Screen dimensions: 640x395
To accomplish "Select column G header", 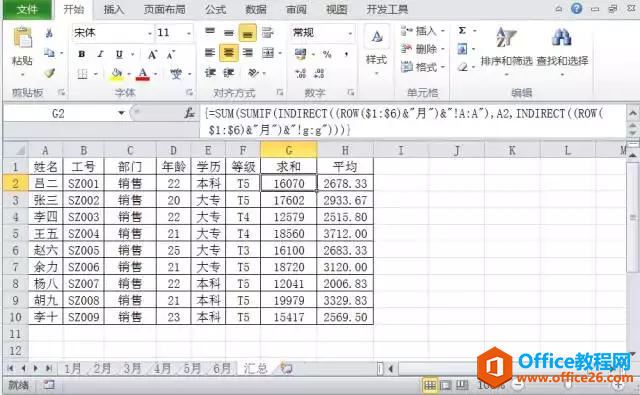I will pos(289,150).
